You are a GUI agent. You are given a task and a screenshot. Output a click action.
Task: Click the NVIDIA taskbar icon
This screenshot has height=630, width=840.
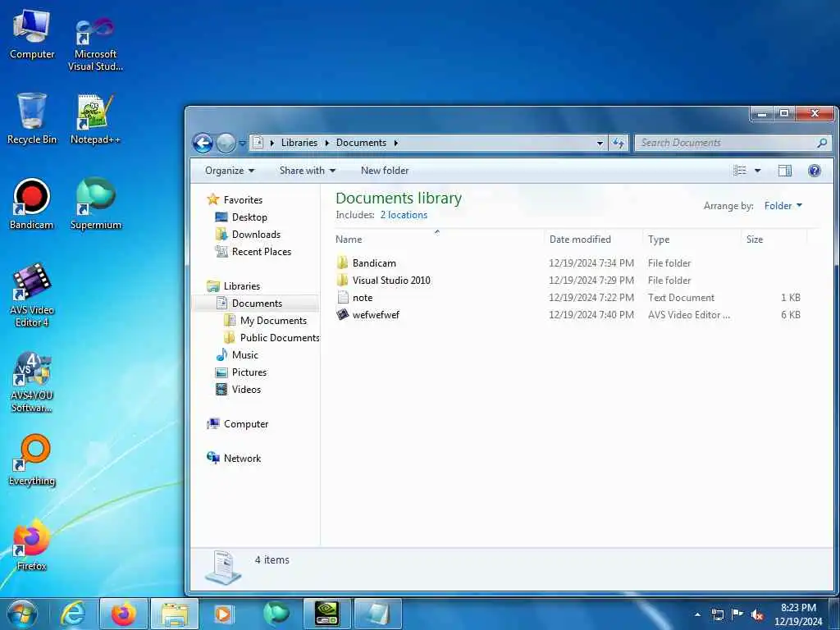click(x=326, y=614)
